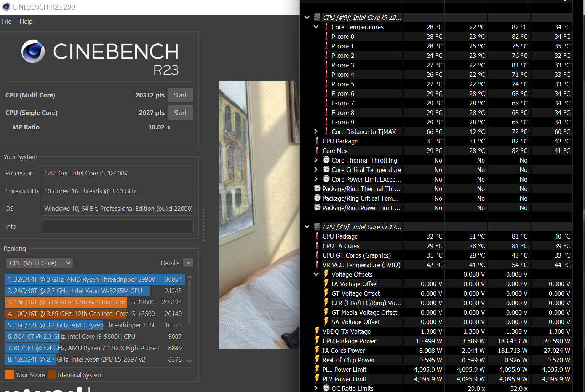Click the PL2 Power Limit row label
Image resolution: width=585 pixels, height=392 pixels.
pos(344,379)
